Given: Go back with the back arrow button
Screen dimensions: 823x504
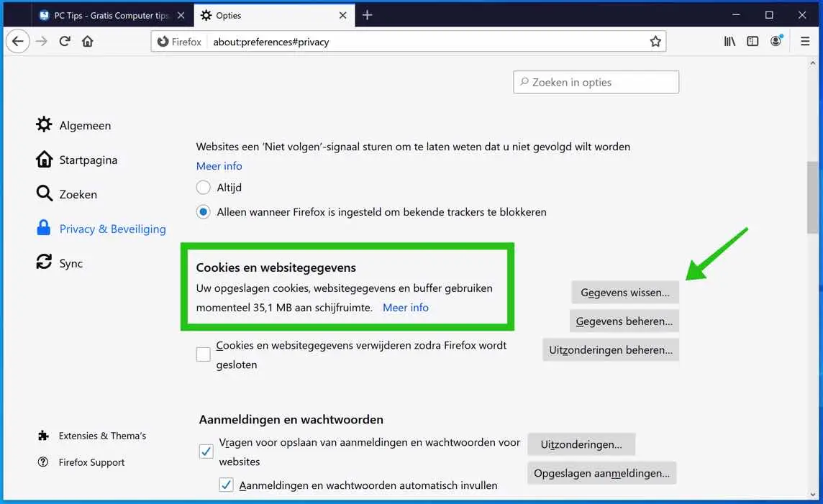Looking at the screenshot, I should [x=18, y=42].
